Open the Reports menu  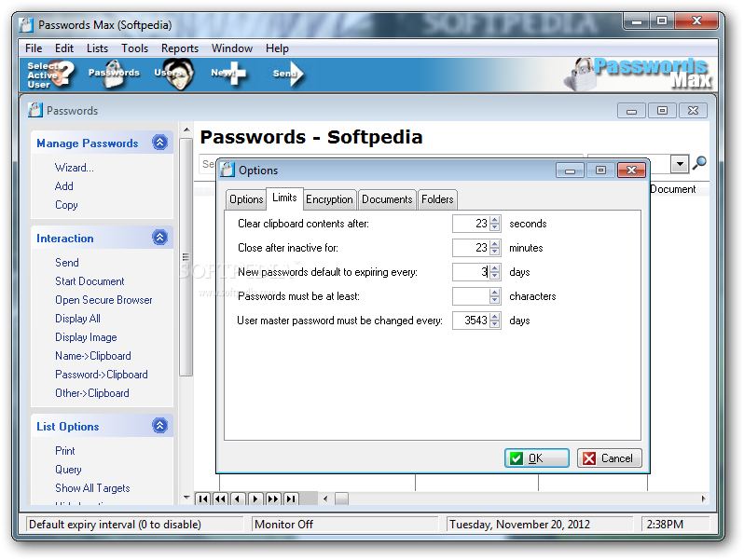180,48
